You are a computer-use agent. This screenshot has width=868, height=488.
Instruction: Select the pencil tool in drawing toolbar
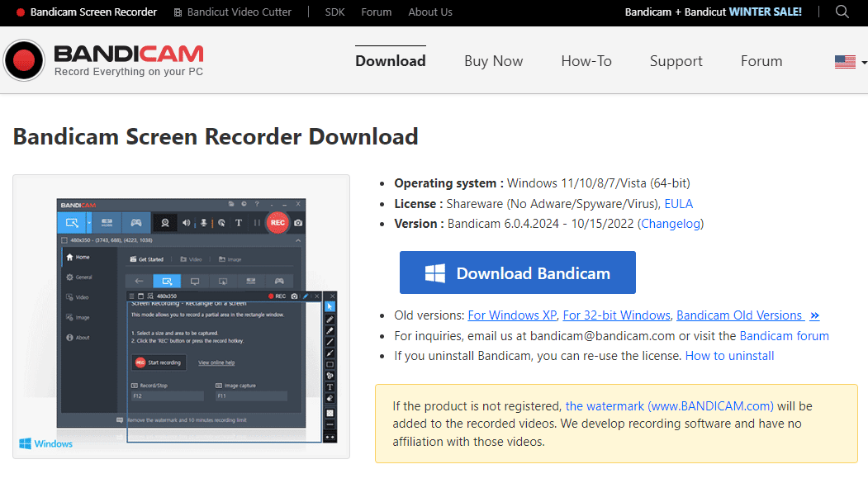click(x=330, y=319)
